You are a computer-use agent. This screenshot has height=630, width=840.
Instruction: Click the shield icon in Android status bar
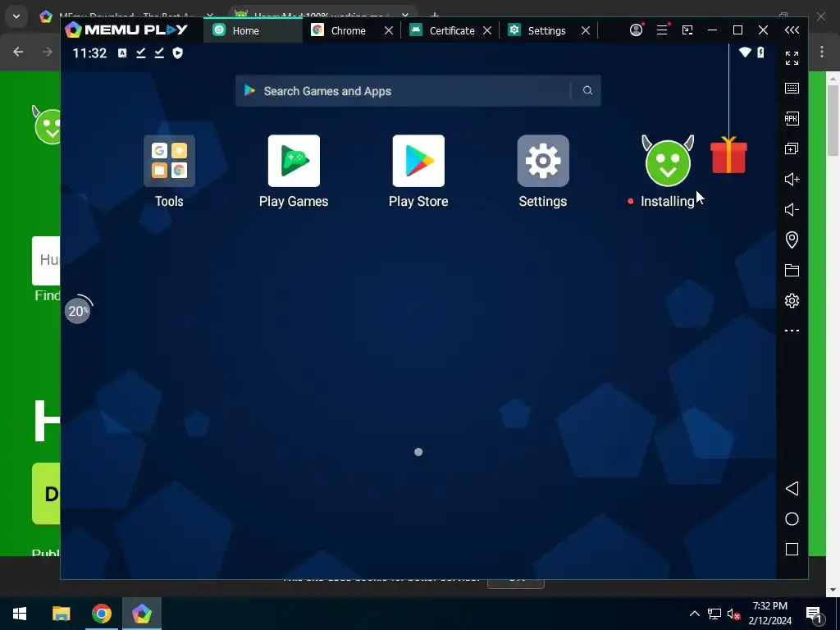point(178,52)
